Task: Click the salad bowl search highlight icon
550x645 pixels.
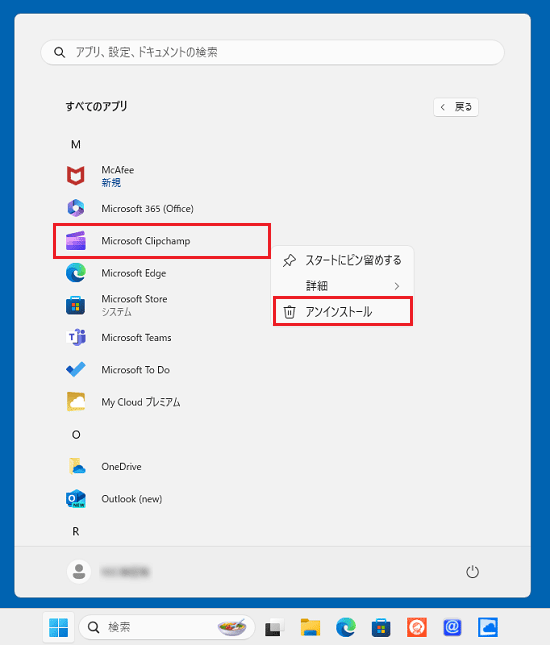Action: pos(232,627)
